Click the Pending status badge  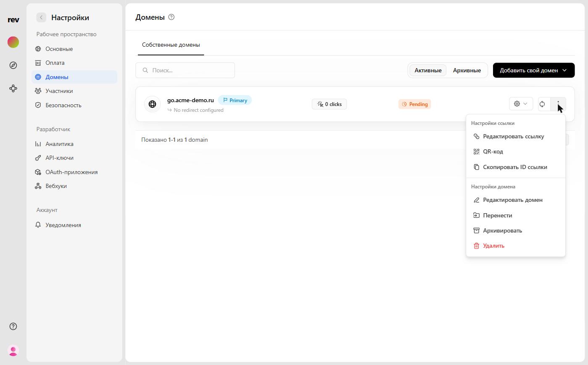415,104
